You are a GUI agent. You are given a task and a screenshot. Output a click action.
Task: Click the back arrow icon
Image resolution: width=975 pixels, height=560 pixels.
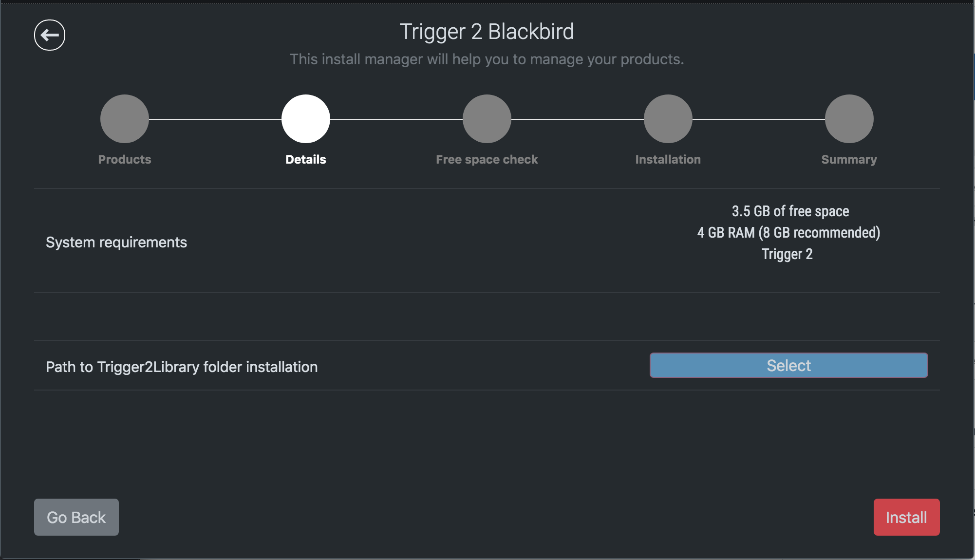coord(50,35)
